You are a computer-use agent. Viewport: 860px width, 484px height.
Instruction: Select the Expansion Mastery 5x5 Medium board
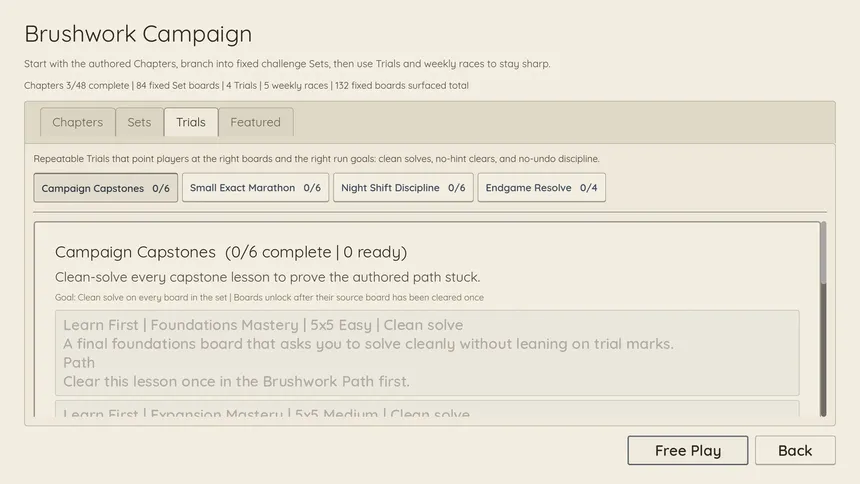[427, 409]
